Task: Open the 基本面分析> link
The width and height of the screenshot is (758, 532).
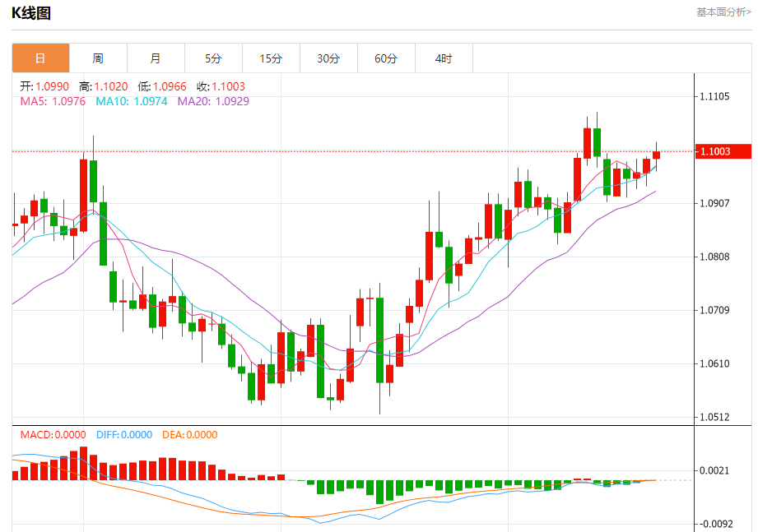Action: [723, 12]
